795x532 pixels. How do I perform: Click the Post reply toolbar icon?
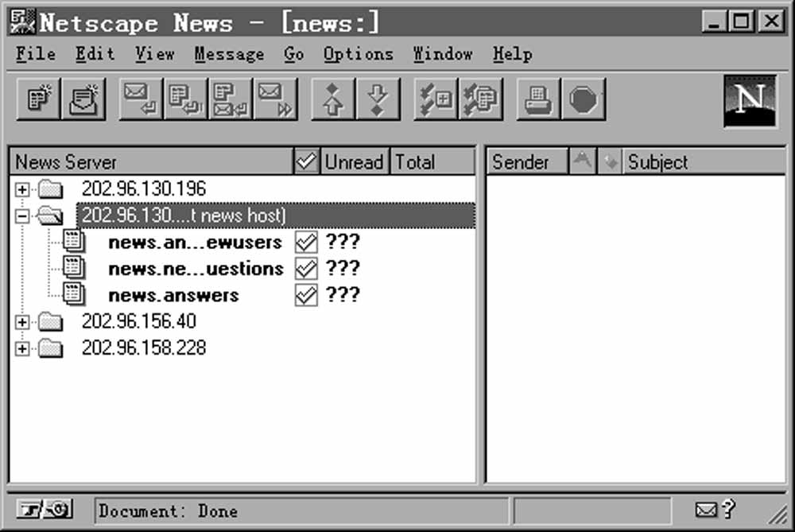coord(185,99)
